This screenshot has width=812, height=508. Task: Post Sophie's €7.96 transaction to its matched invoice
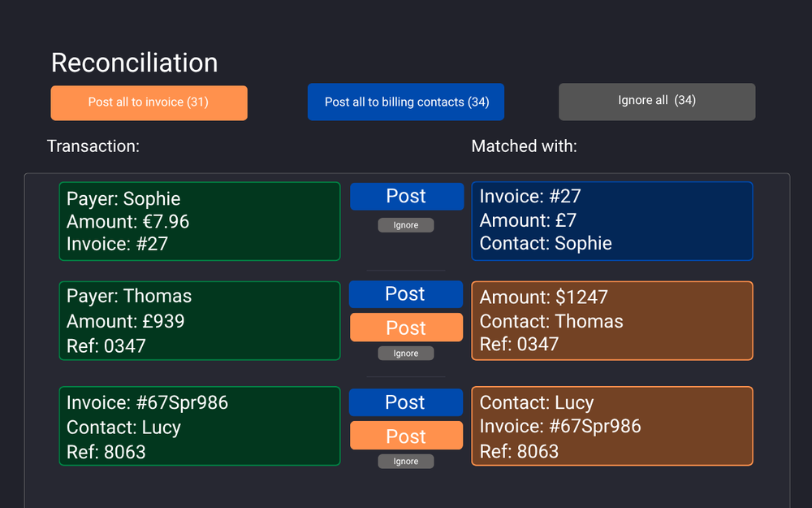click(x=406, y=196)
